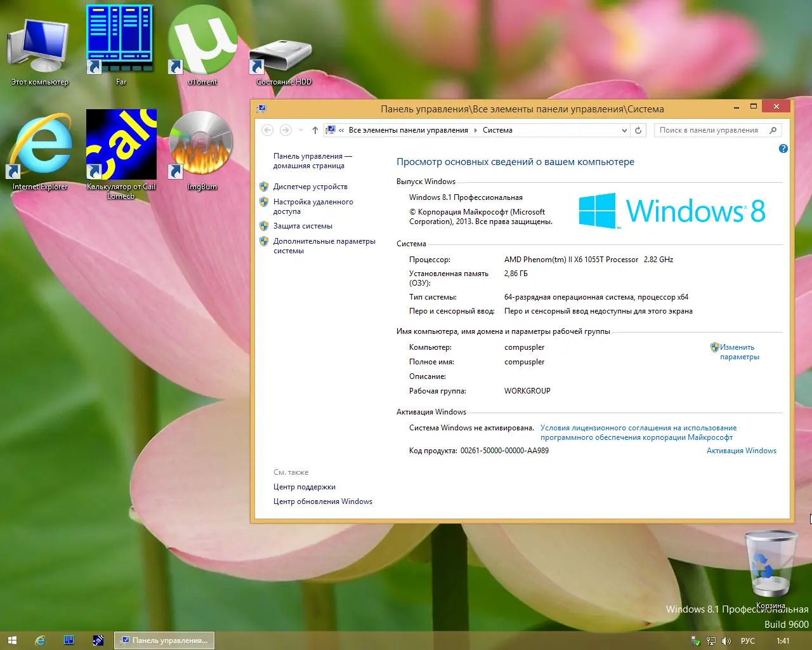Open 'Защита системы' link
Screen dimensions: 812x650
[303, 226]
